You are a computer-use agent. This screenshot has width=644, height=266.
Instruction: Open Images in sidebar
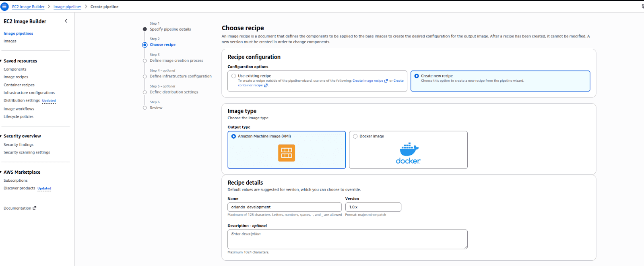10,41
